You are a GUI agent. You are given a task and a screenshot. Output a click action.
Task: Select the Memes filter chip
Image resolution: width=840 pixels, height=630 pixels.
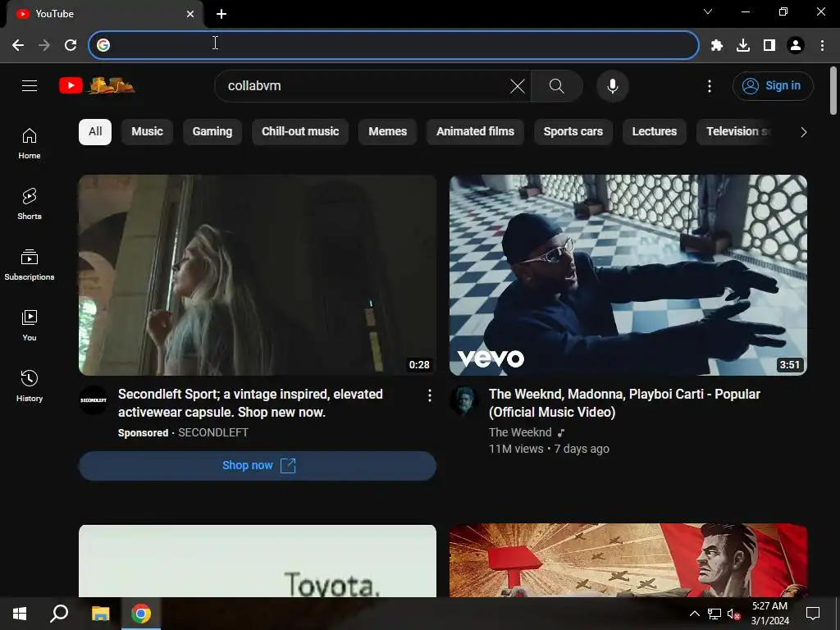387,132
